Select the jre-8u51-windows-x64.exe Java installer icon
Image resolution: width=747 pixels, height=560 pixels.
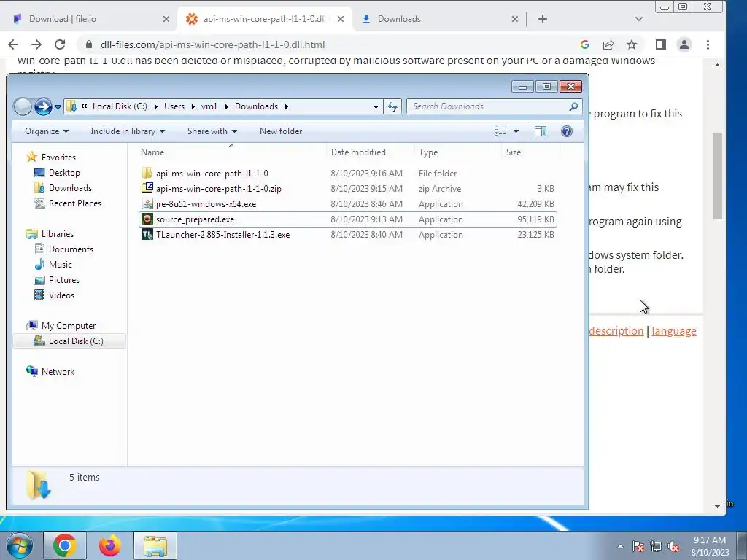coord(147,204)
